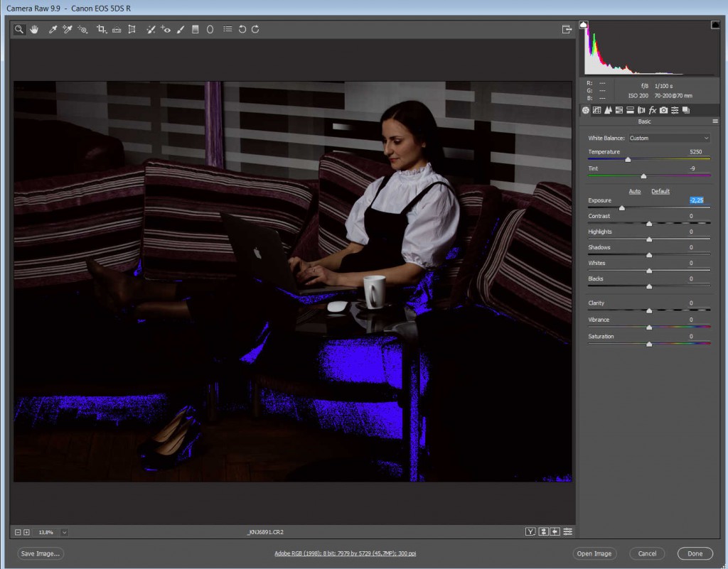This screenshot has width=728, height=569.
Task: Open the Spot Removal tool
Action: click(x=151, y=29)
